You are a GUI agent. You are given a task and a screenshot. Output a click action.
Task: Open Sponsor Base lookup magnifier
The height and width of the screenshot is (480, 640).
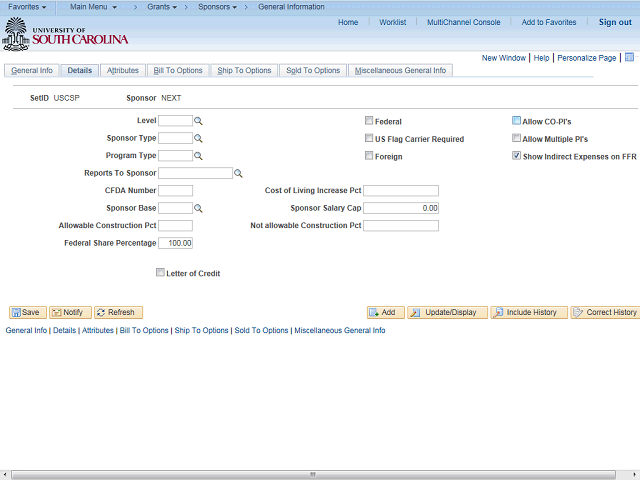coord(198,208)
